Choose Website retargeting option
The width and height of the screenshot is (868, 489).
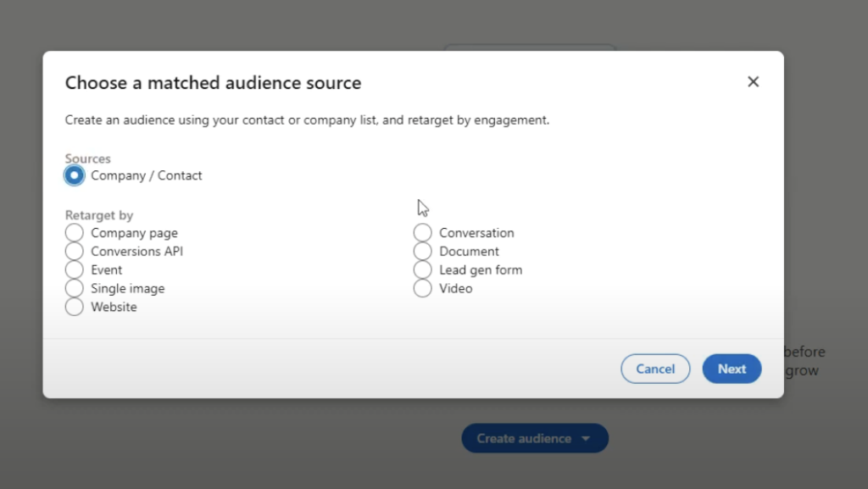click(x=74, y=307)
